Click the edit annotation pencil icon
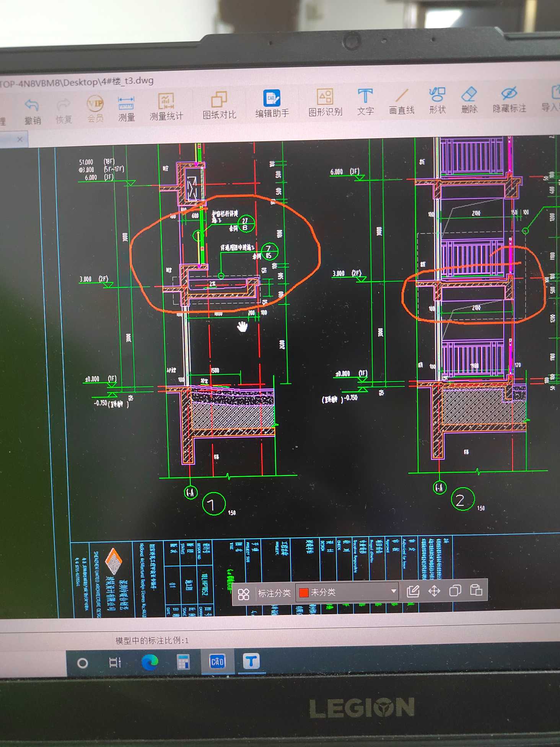 point(413,591)
